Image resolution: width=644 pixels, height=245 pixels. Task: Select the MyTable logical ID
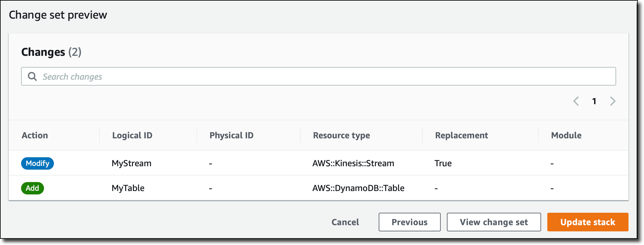tap(128, 188)
